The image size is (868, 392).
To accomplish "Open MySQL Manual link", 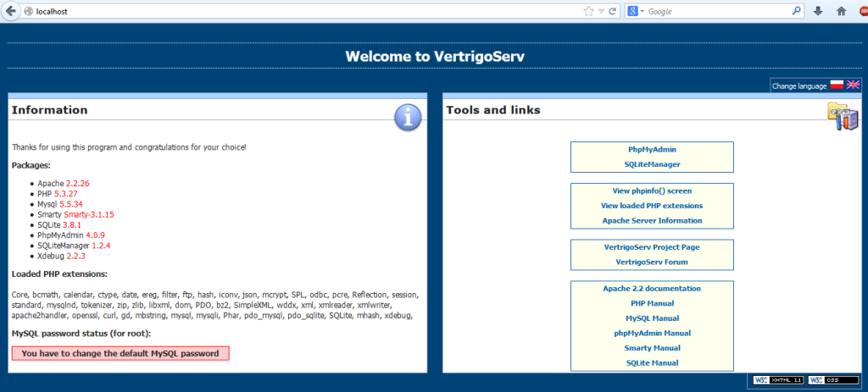I will [x=652, y=318].
